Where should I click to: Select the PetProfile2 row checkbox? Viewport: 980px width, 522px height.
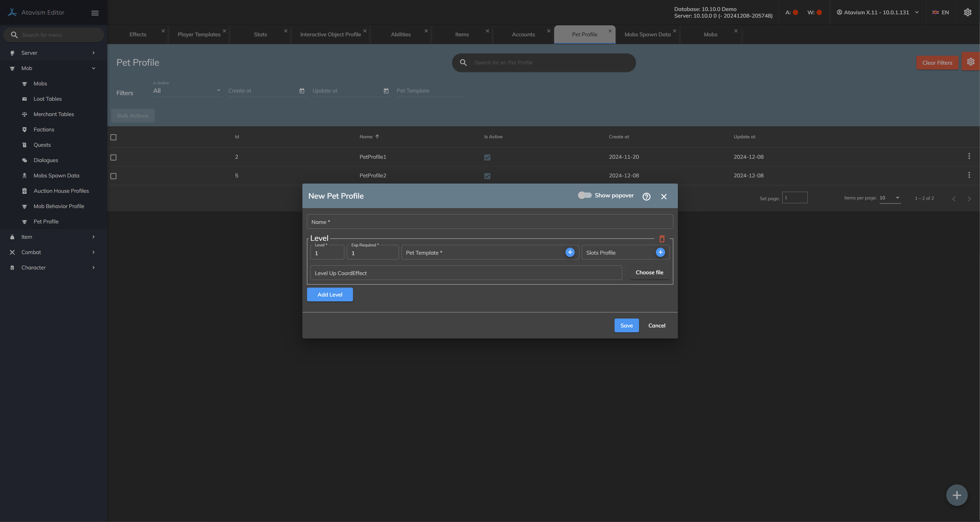point(113,176)
